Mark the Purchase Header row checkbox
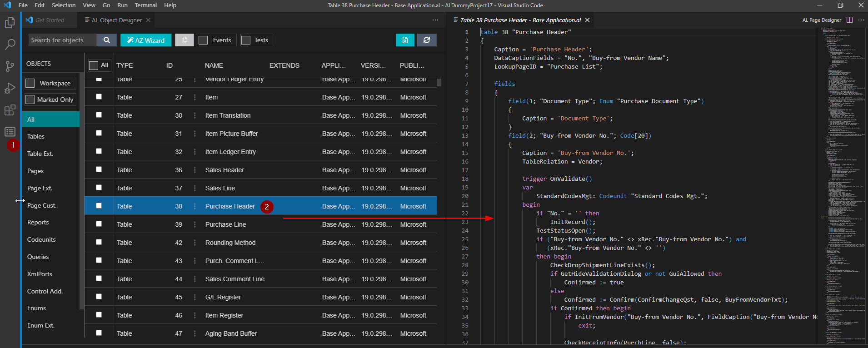This screenshot has height=348, width=868. click(99, 206)
